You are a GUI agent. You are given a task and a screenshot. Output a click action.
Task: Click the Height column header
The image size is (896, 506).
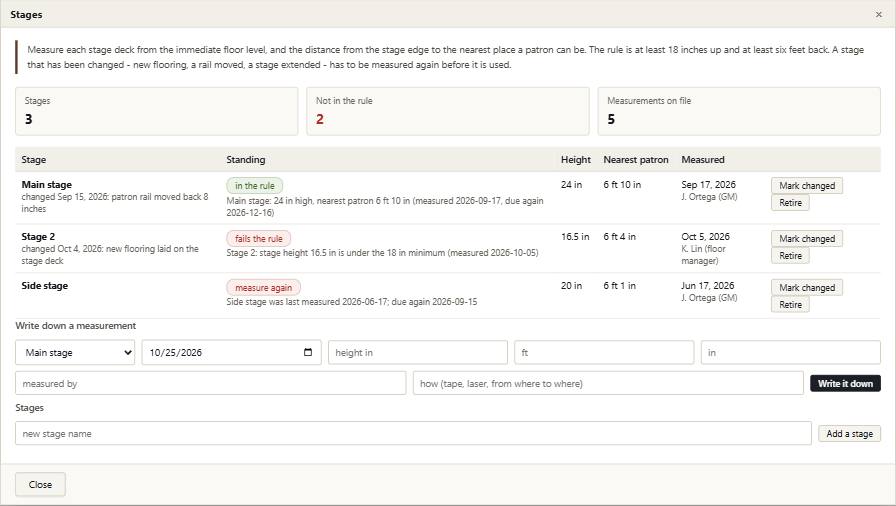click(575, 160)
